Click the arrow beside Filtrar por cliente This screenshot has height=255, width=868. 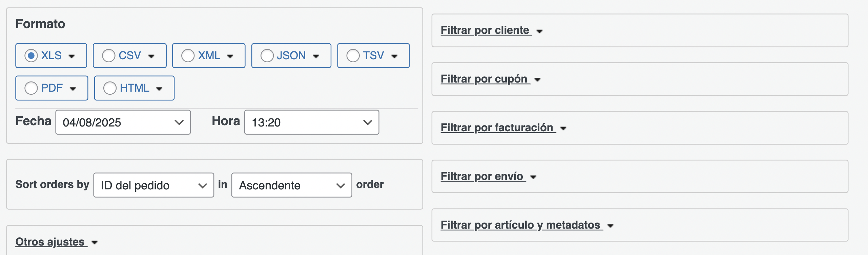pyautogui.click(x=540, y=31)
